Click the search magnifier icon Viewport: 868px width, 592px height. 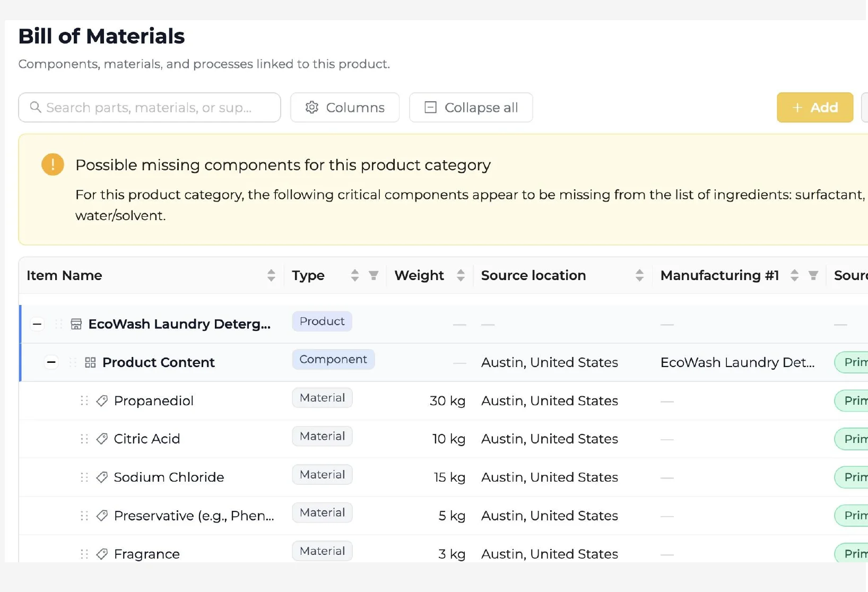(36, 107)
